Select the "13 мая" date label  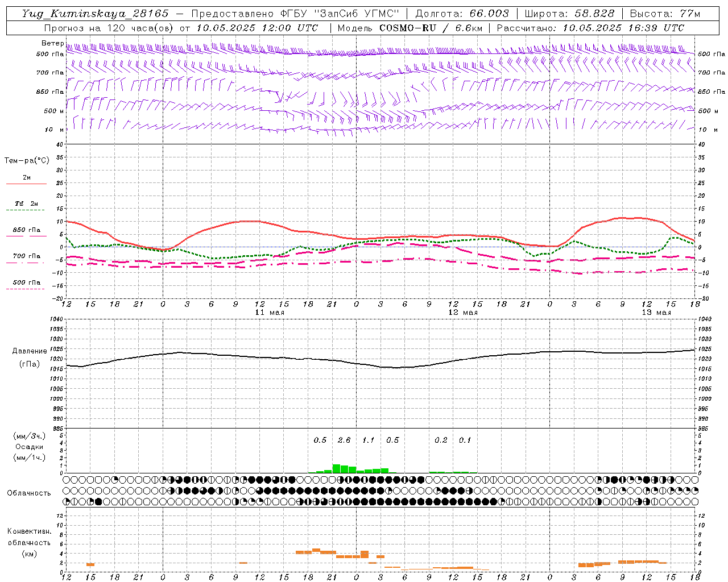pos(656,313)
